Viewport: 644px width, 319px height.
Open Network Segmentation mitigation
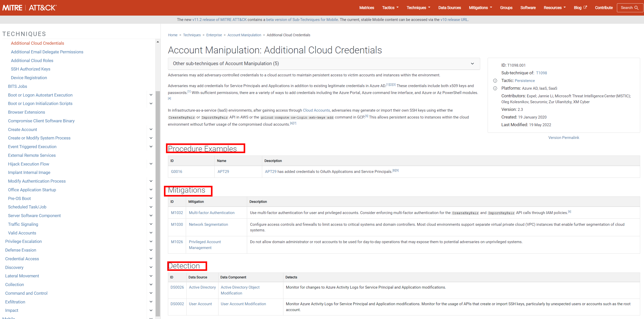point(209,225)
